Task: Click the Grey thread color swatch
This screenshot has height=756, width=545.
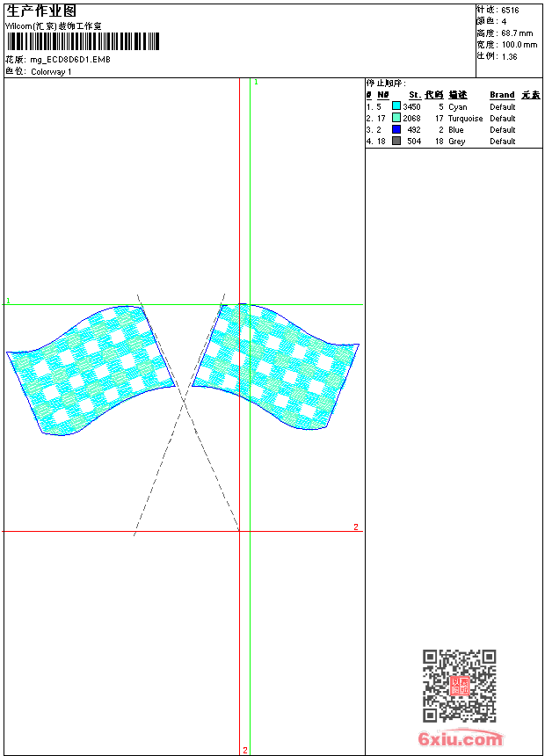Action: coord(396,141)
